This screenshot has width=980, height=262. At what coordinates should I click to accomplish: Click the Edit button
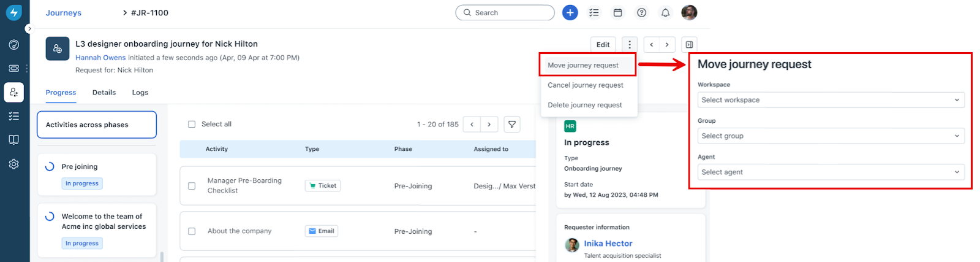(603, 44)
